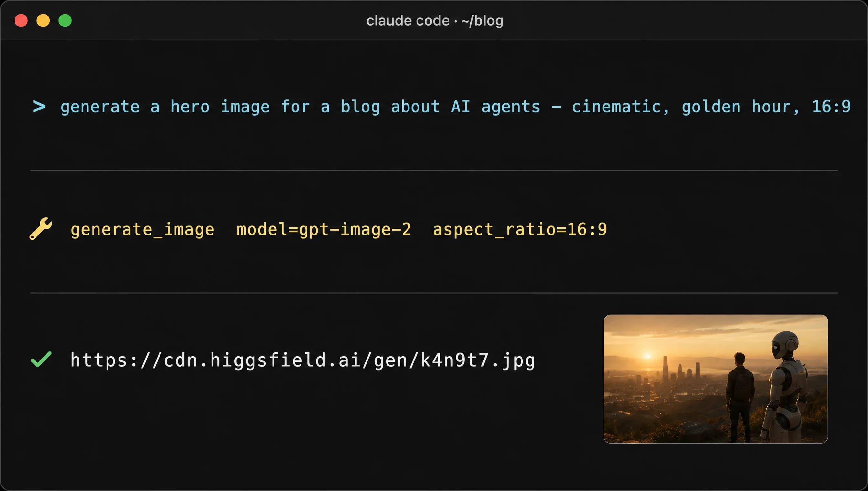The width and height of the screenshot is (868, 491).
Task: Click the green maximize window button
Action: 65,21
